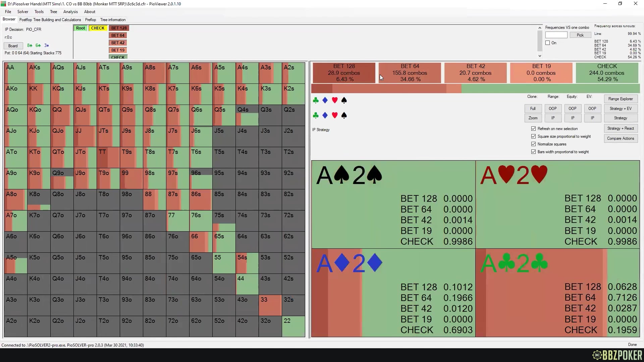Click the red heart icon in second suit row
This screenshot has width=644, height=362.
pos(334,115)
